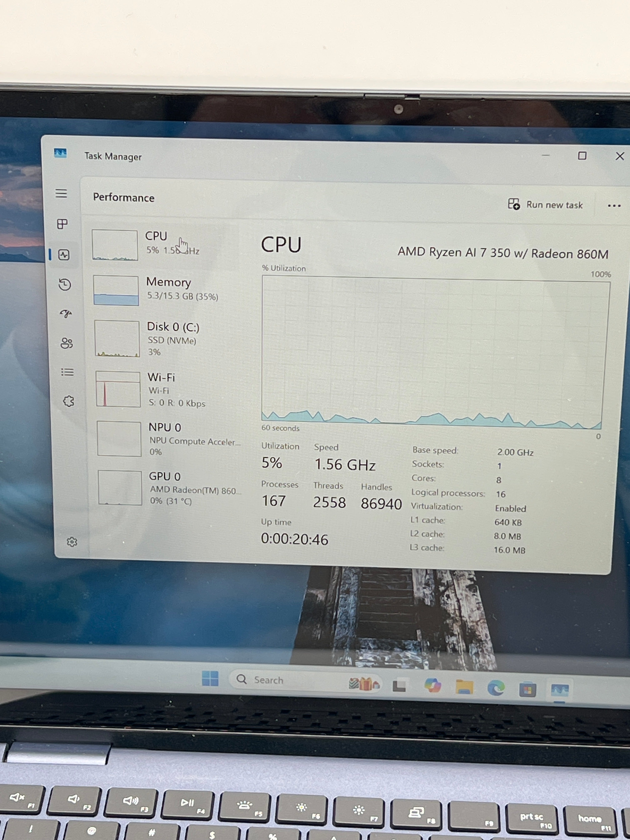The image size is (630, 840).
Task: Close the Task Manager window
Action: tap(619, 156)
